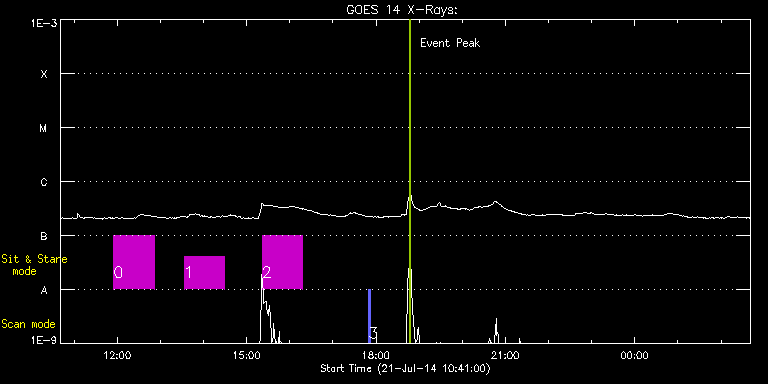Click the 18:00 time tick label
The width and height of the screenshot is (768, 384).
click(376, 356)
